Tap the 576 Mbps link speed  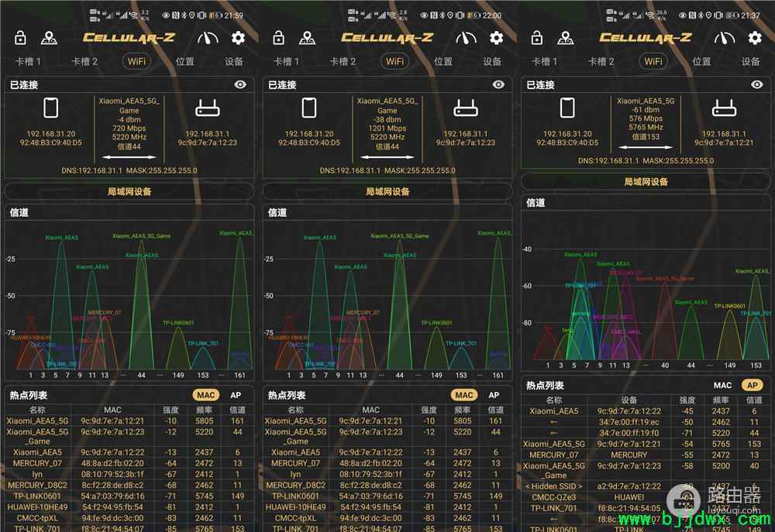pyautogui.click(x=646, y=118)
